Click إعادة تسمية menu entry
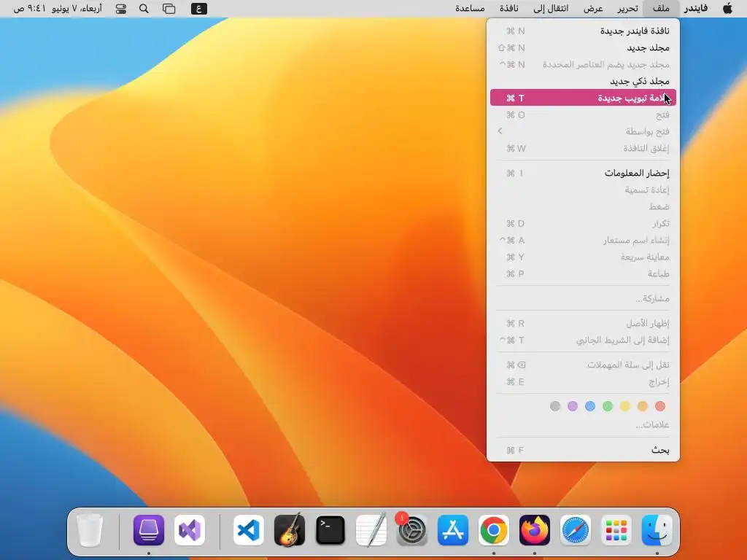The height and width of the screenshot is (560, 747). 583,190
